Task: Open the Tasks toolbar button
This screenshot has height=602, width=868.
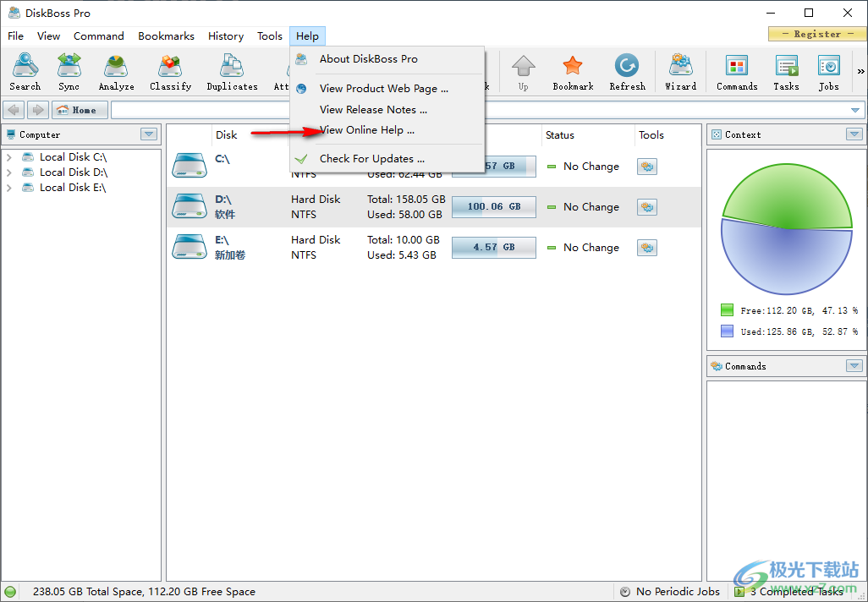Action: pyautogui.click(x=786, y=71)
